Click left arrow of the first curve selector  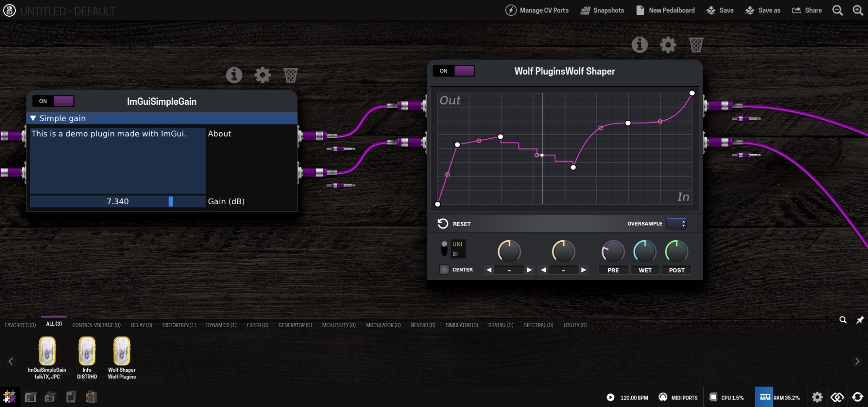coord(489,270)
